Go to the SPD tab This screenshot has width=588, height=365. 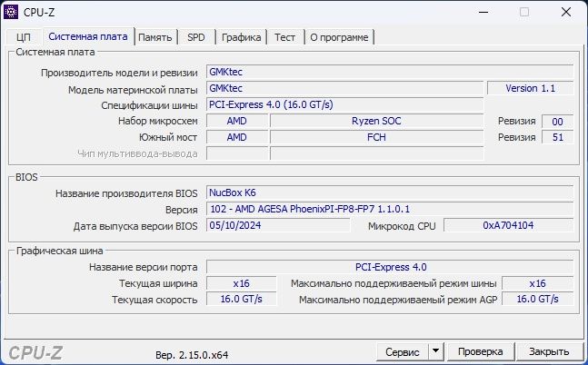(x=196, y=37)
